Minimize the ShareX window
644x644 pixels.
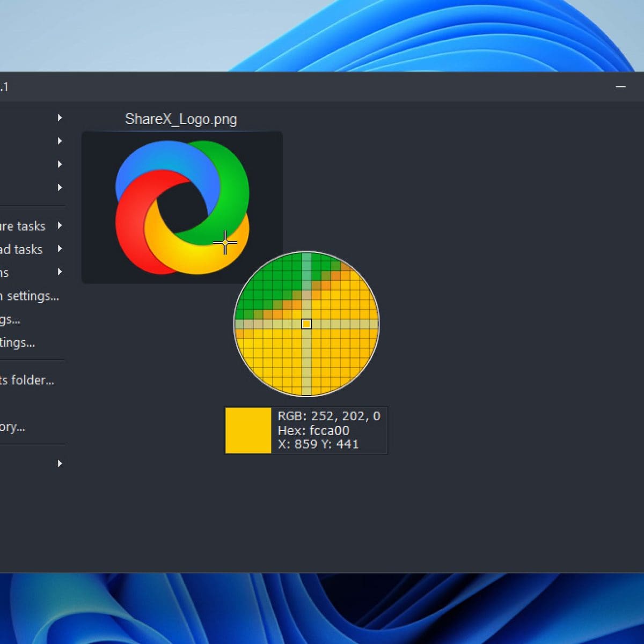[x=621, y=86]
